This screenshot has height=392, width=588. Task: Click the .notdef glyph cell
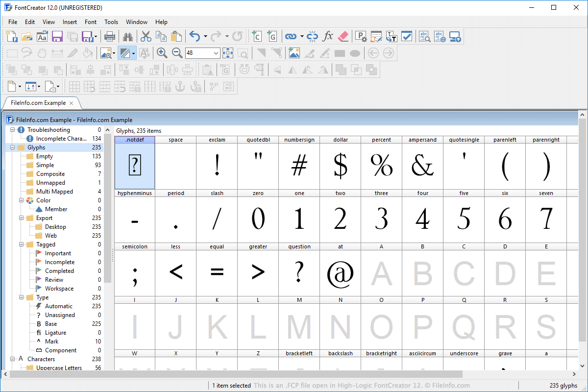135,163
